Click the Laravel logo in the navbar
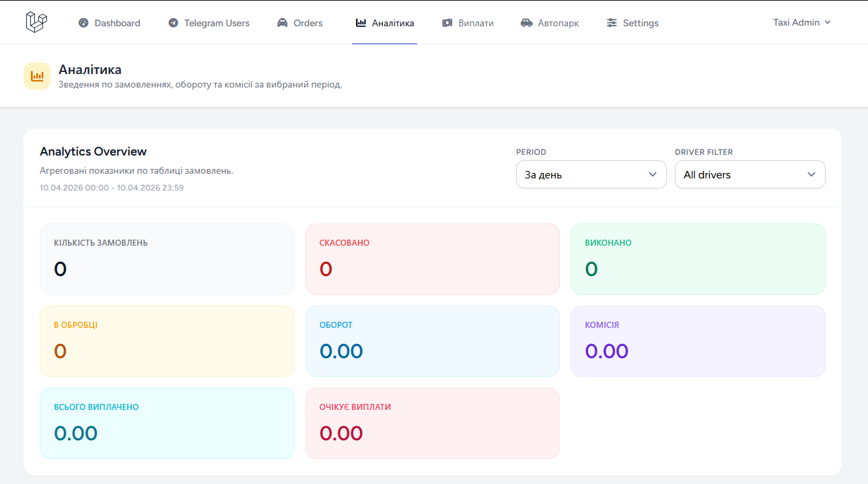The image size is (868, 484). 36,22
